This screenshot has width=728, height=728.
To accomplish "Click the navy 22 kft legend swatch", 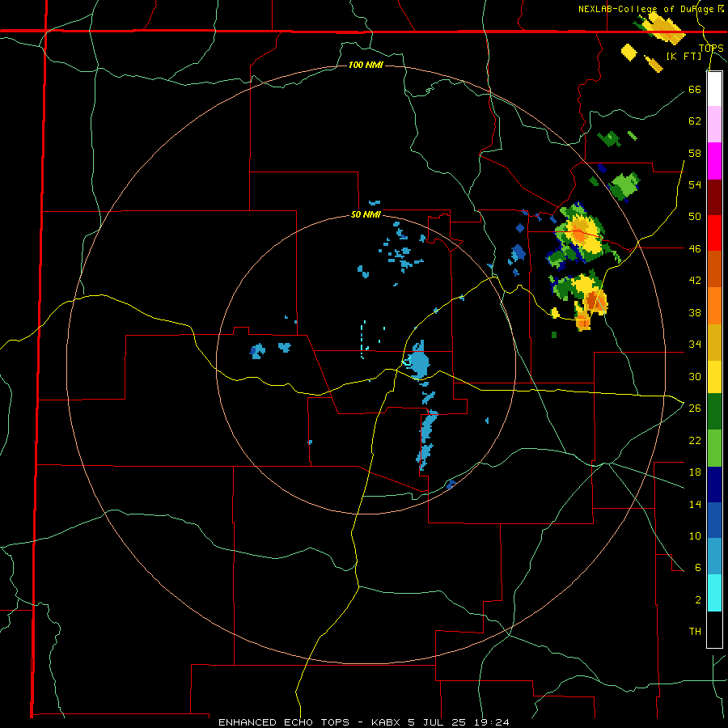I will click(x=714, y=485).
